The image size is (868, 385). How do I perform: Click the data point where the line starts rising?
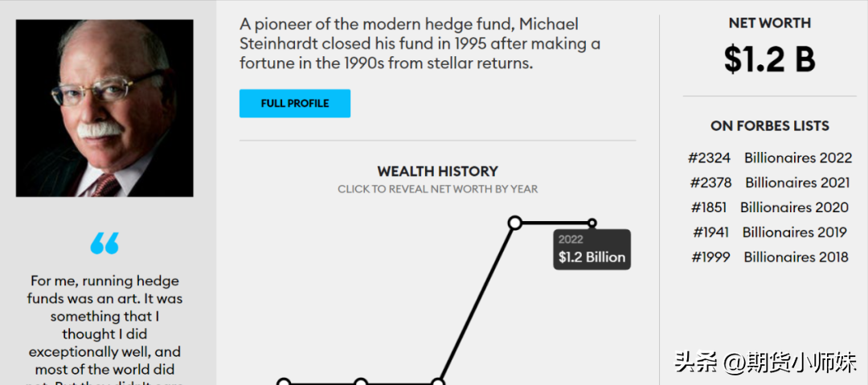[x=438, y=383]
